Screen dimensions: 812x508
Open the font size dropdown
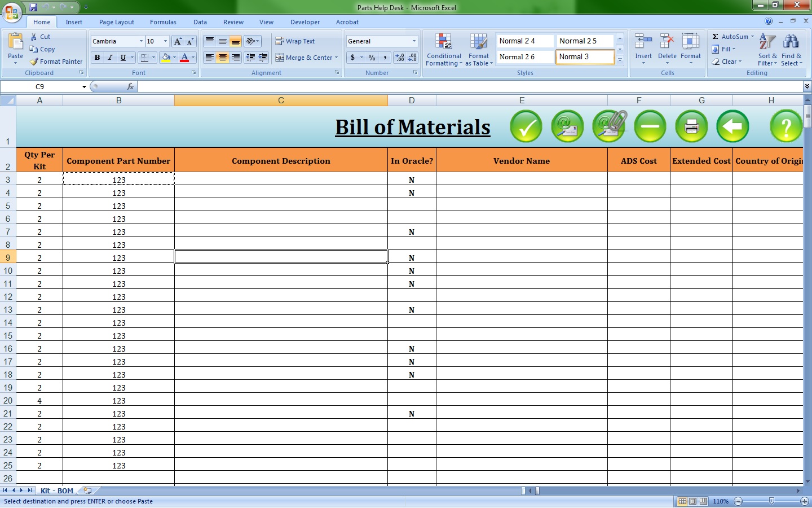165,41
